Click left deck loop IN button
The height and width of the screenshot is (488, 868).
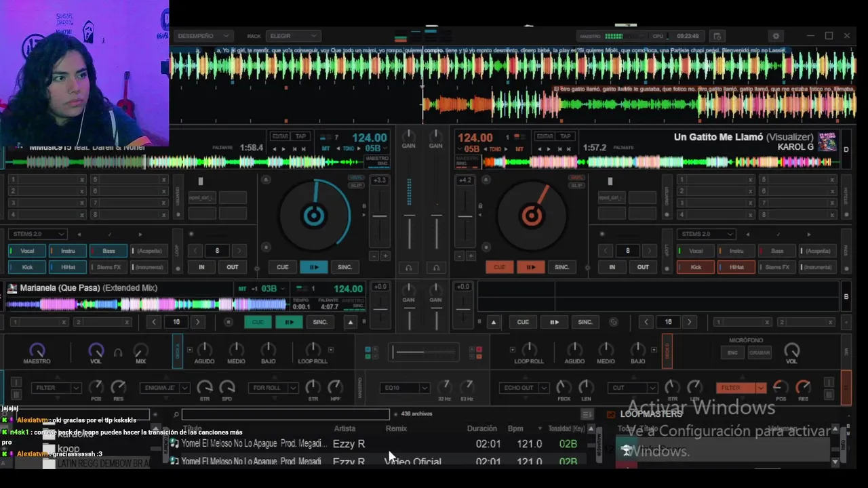(x=201, y=267)
